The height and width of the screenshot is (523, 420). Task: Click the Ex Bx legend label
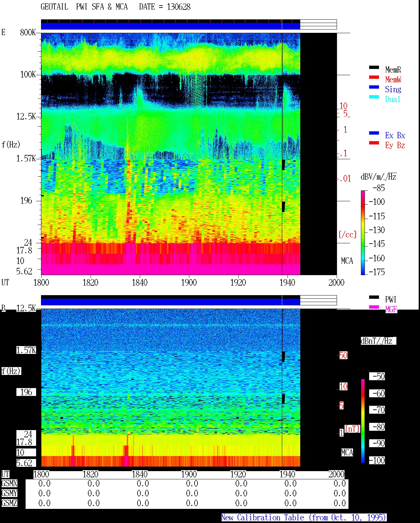click(395, 135)
